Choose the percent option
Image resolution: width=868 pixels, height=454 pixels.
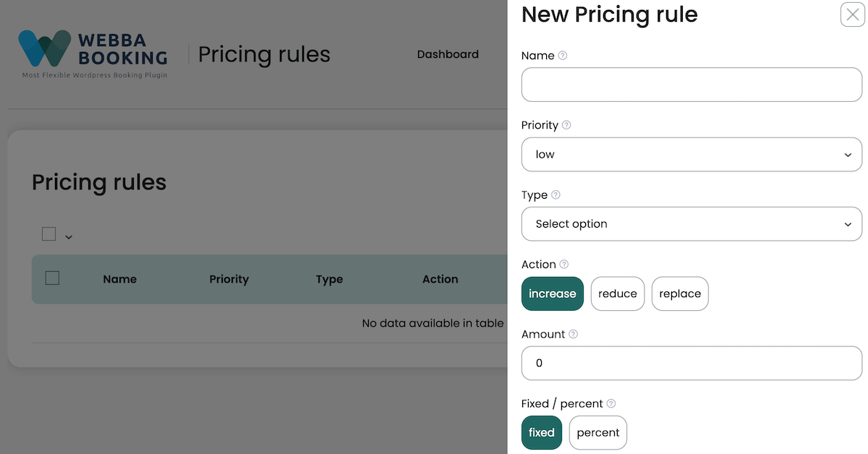(598, 432)
